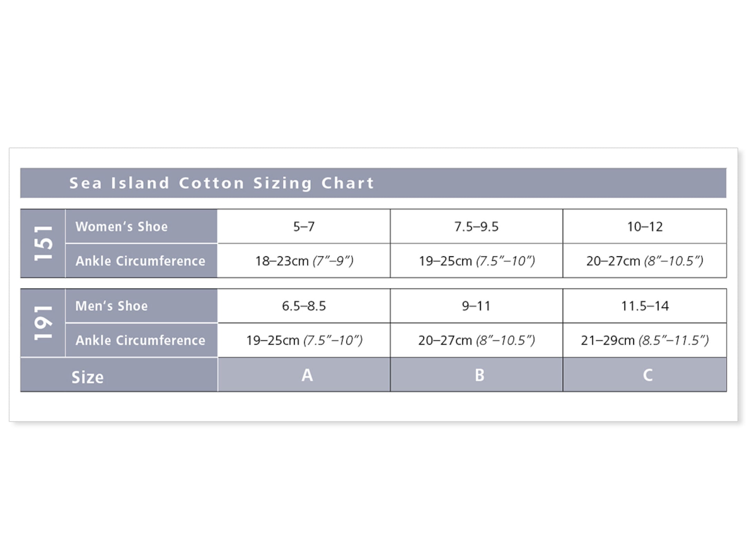Image resolution: width=747 pixels, height=560 pixels.
Task: Choose size A column footer
Action: [x=307, y=375]
